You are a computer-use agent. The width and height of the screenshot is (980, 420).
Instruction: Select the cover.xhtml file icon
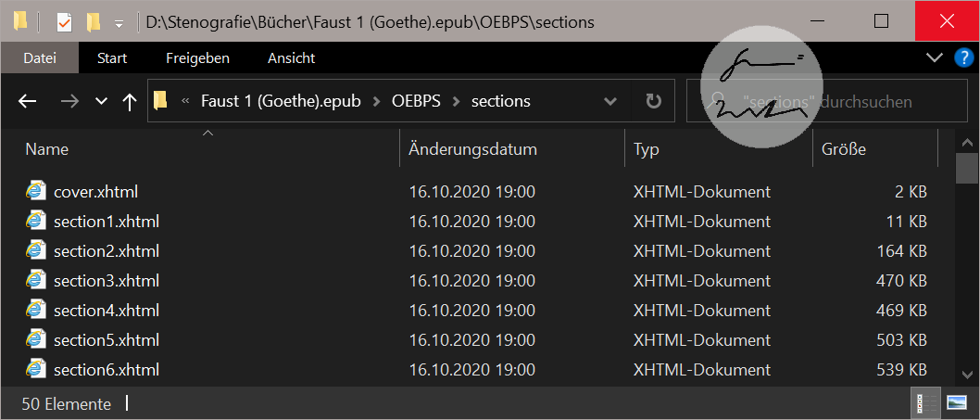point(36,192)
